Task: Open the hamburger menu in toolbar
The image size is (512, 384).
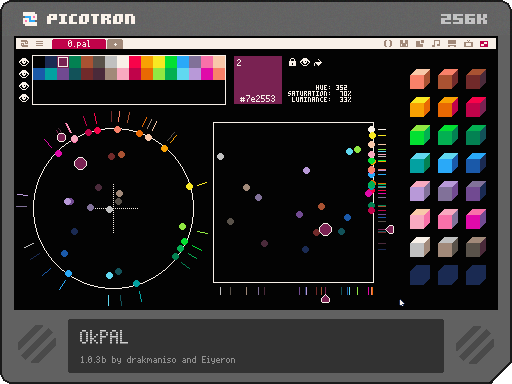Action: [x=40, y=44]
